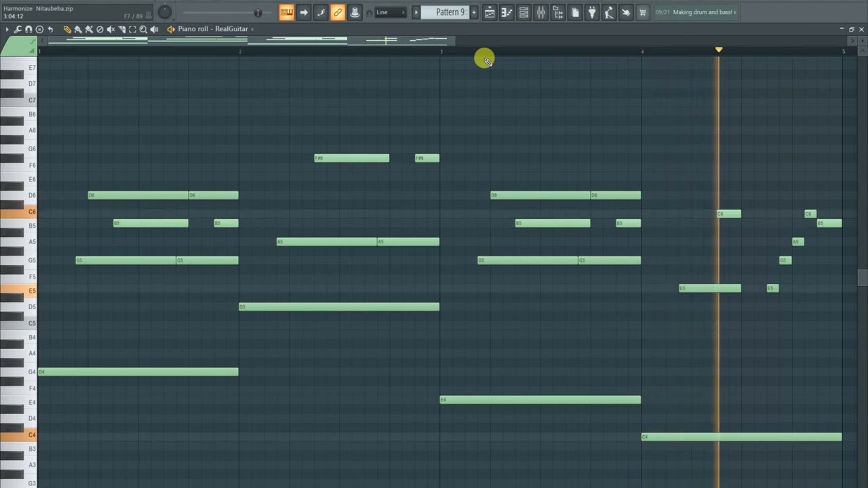Image resolution: width=868 pixels, height=488 pixels.
Task: Select the Playback scrub tool
Action: click(154, 29)
